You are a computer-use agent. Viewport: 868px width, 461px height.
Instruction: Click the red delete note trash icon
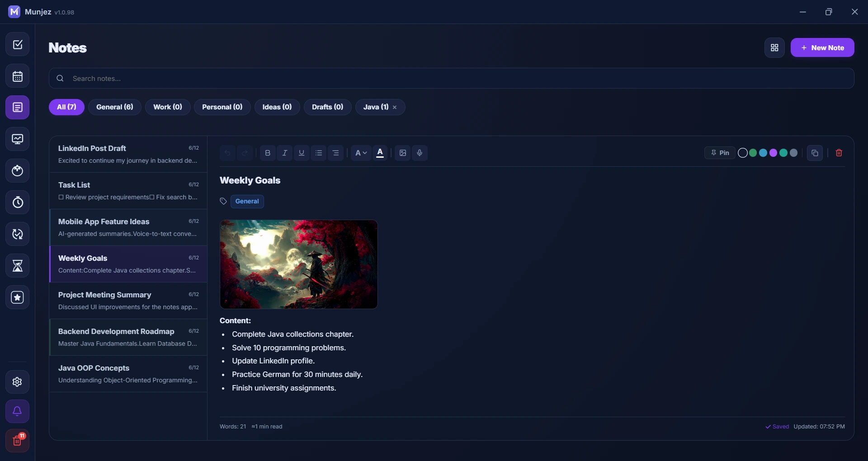[839, 153]
